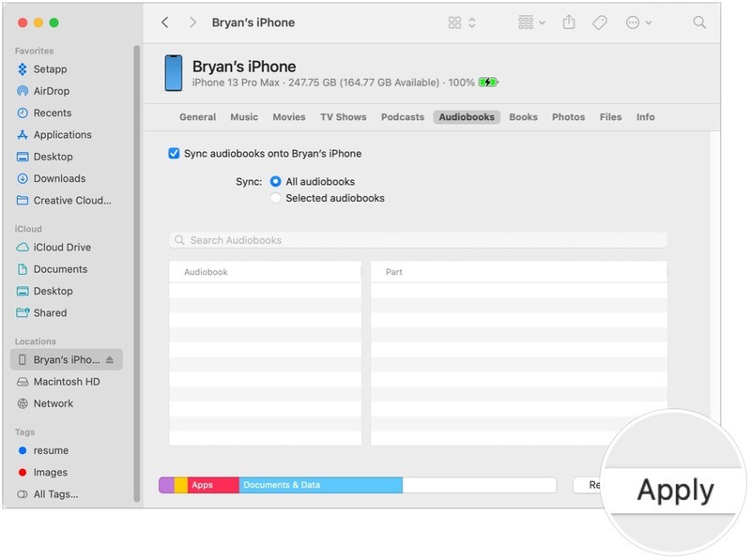
Task: Click the battery charging icon
Action: (488, 83)
